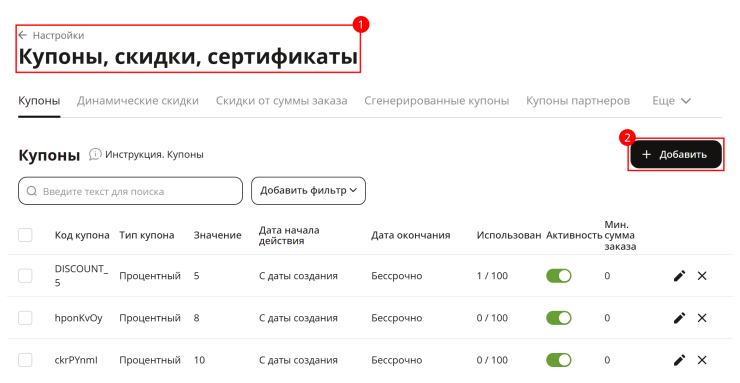Click С даты создания in hponKvOy row

(x=298, y=318)
